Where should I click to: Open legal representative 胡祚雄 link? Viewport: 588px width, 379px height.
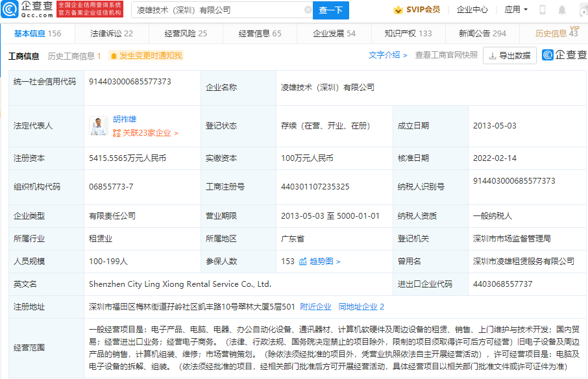click(125, 120)
